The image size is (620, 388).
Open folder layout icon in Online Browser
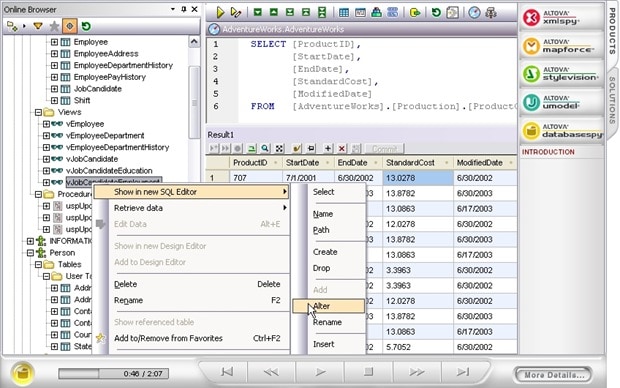tap(12, 26)
